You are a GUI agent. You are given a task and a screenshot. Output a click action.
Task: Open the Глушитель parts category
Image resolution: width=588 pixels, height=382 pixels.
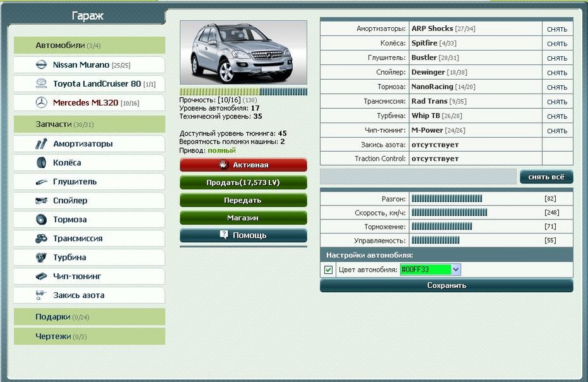89,182
